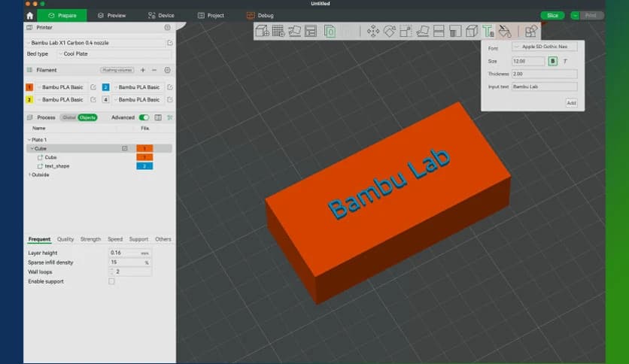Check the Enable support checkbox
The image size is (629, 364).
coord(112,281)
